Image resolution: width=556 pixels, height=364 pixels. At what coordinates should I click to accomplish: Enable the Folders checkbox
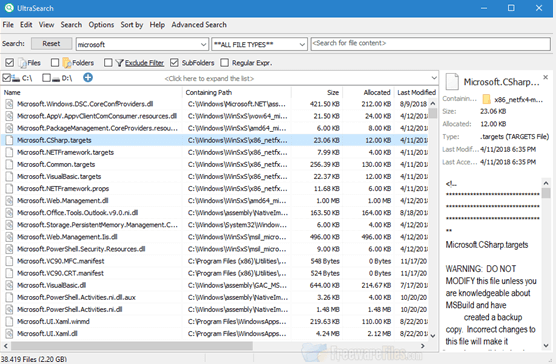(x=55, y=63)
